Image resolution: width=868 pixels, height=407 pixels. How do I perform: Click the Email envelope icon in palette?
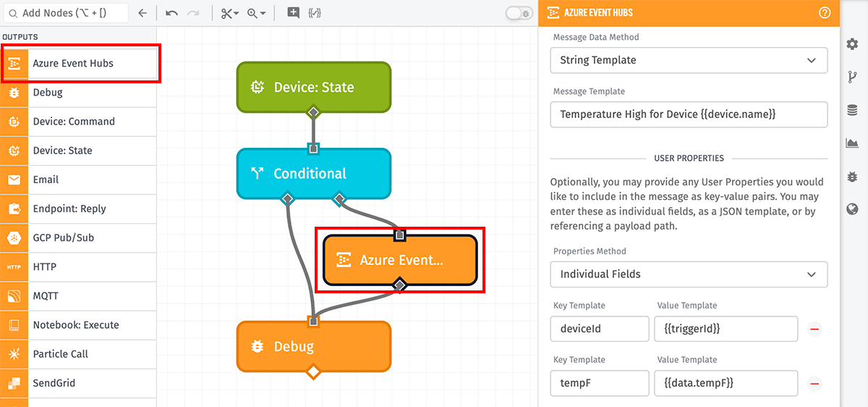click(x=14, y=180)
